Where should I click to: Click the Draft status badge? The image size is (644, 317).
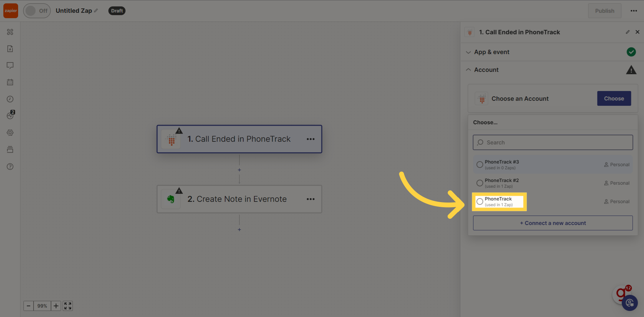[x=117, y=11]
